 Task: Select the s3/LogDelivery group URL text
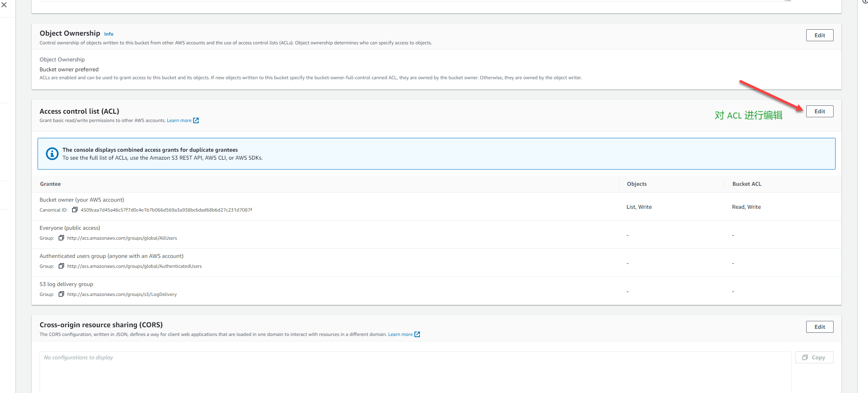point(122,294)
